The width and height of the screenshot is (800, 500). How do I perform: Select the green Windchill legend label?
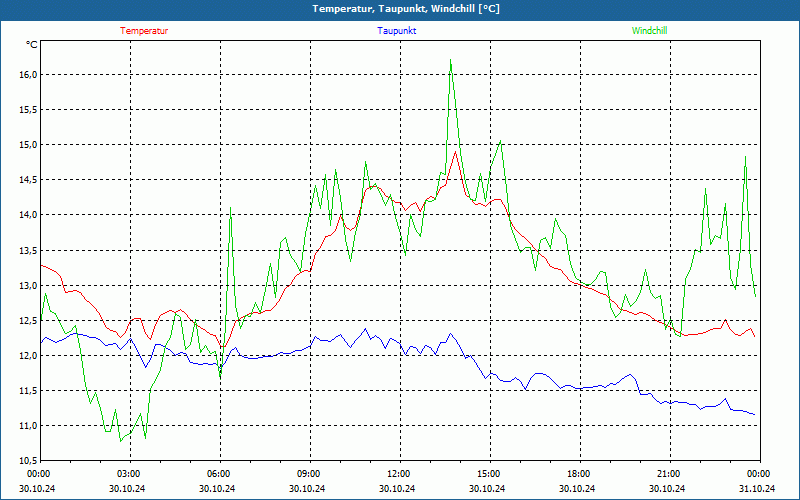(649, 31)
